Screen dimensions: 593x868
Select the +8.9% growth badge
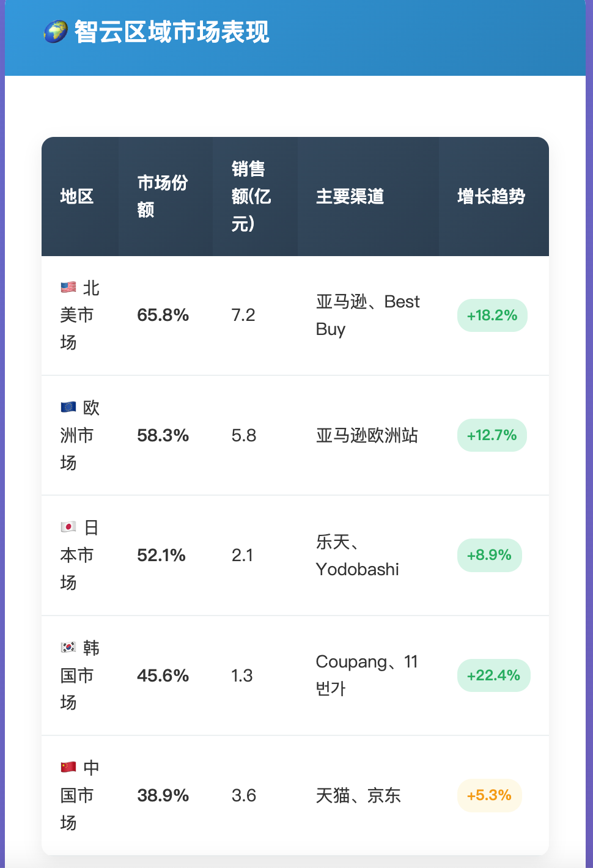[x=489, y=555]
